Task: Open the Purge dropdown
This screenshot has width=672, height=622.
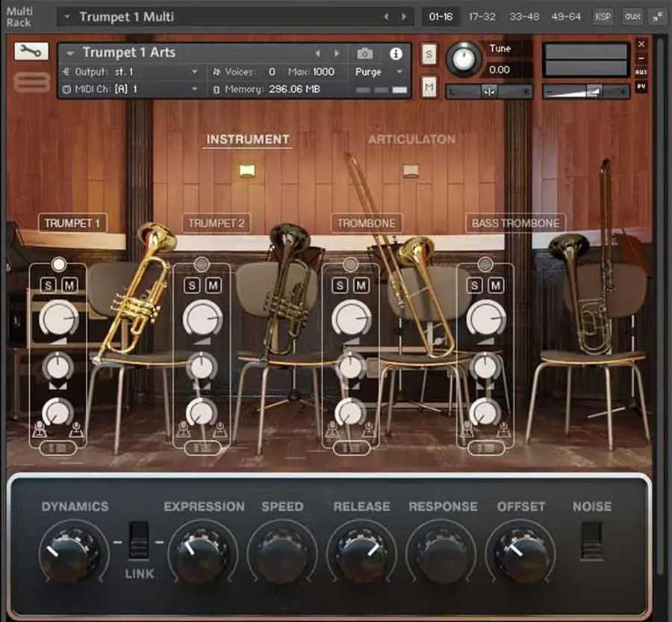Action: (x=379, y=72)
